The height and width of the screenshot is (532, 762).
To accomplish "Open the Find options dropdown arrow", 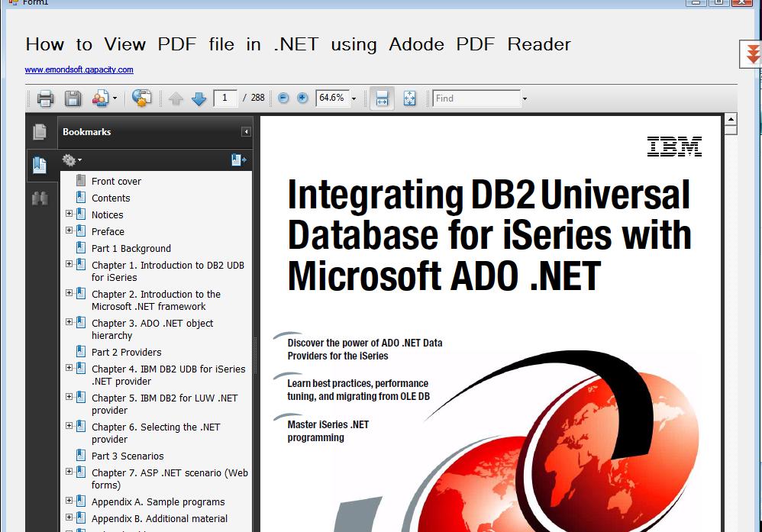I will 525,98.
